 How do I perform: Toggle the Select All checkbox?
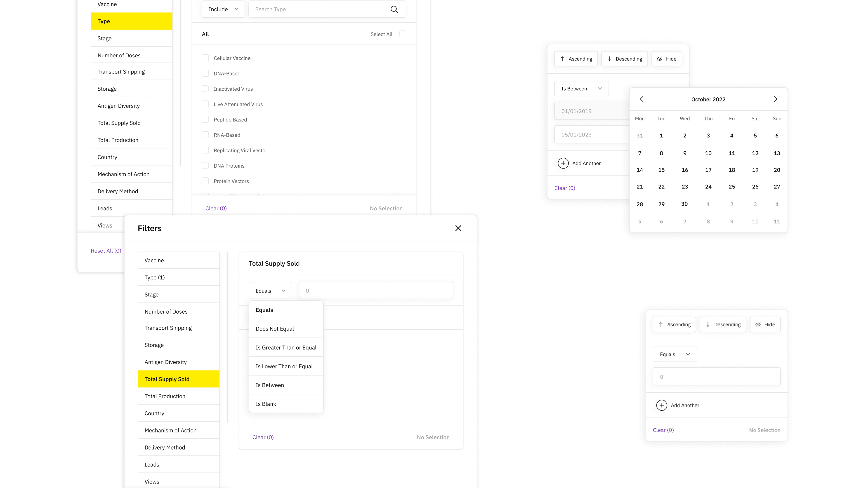(x=402, y=34)
